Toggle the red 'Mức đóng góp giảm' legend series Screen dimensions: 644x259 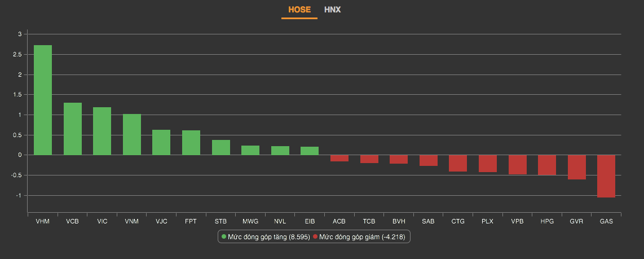(359, 238)
